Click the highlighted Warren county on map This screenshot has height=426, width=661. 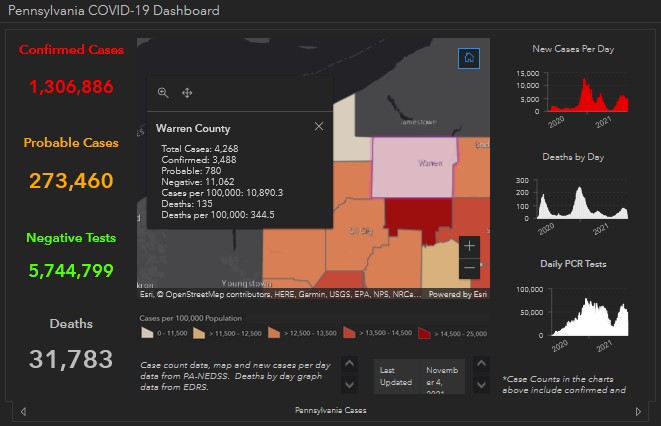point(415,164)
